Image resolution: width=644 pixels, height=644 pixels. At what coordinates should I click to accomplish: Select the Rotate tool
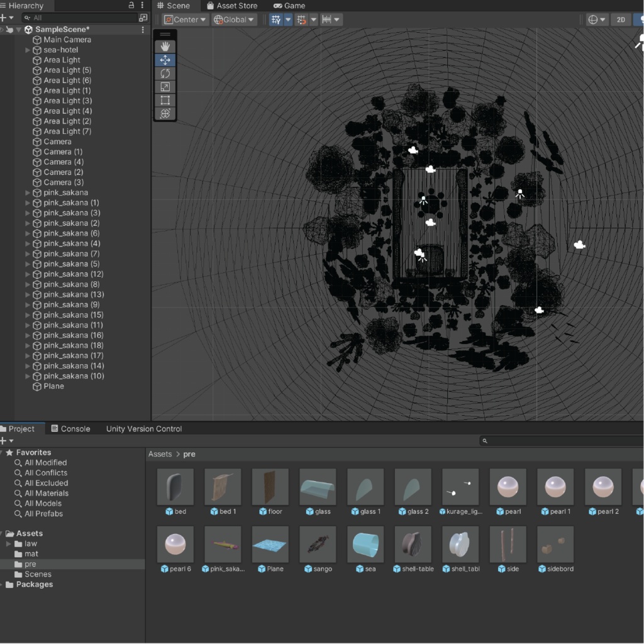165,74
